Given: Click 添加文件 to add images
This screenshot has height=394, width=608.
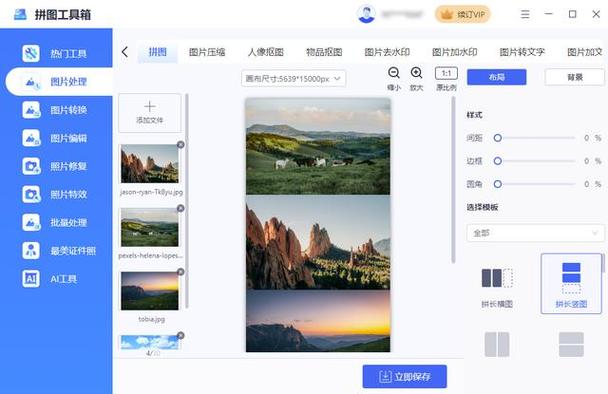Looking at the screenshot, I should [x=150, y=113].
